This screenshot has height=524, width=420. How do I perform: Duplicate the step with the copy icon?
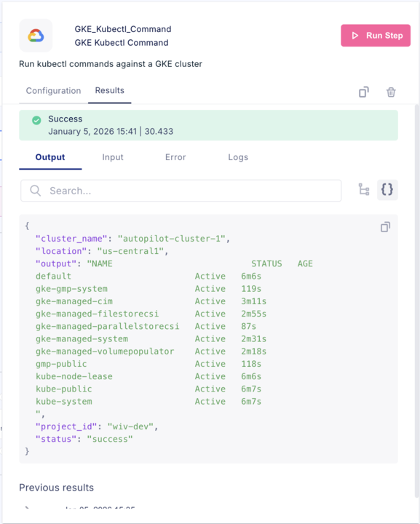(x=364, y=92)
